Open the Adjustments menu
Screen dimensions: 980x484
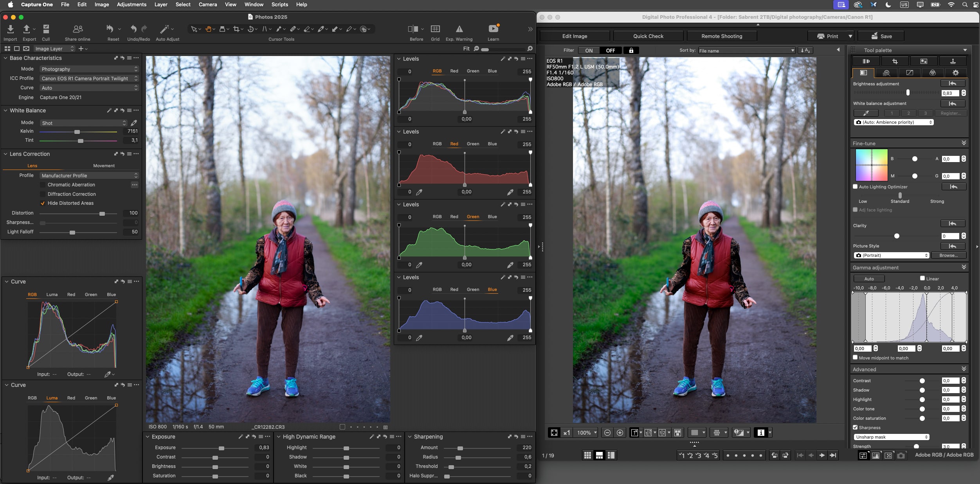[132, 5]
